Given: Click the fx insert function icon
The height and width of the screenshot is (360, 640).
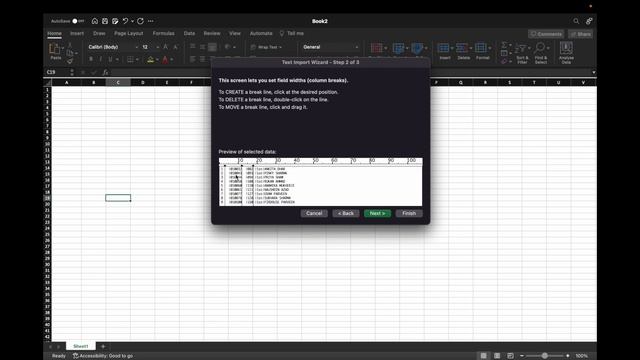Looking at the screenshot, I should tap(105, 72).
